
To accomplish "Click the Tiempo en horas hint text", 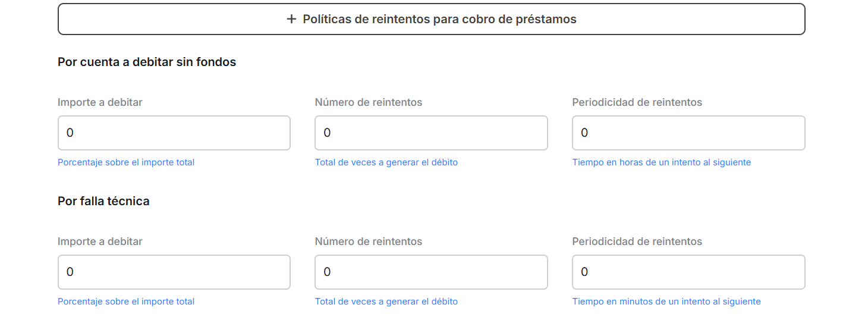I will point(661,162).
